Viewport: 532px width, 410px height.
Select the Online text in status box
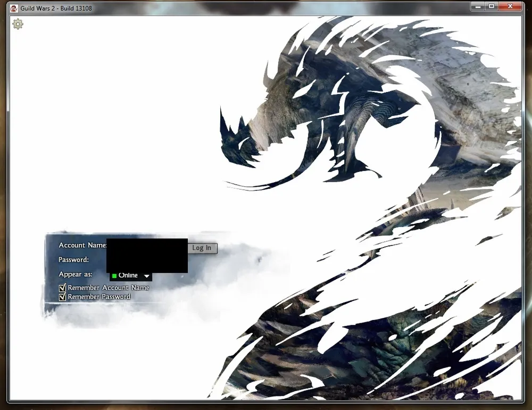(128, 276)
